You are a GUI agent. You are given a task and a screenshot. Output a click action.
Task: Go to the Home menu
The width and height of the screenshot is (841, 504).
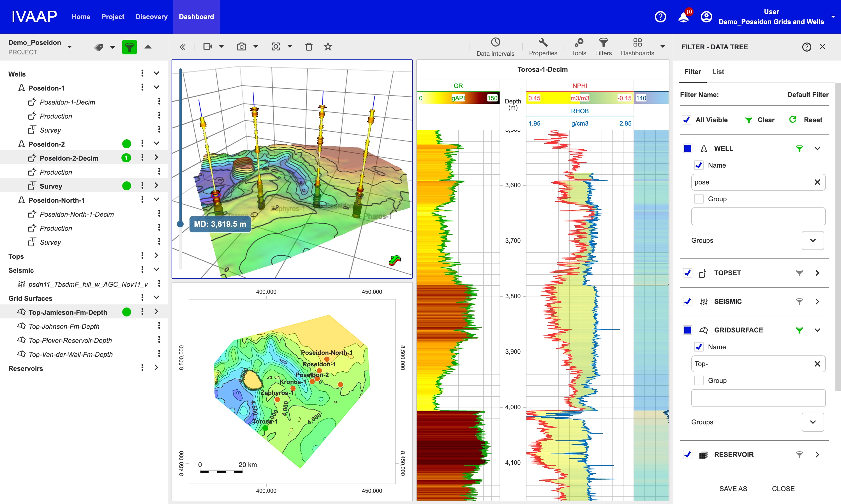pos(81,17)
